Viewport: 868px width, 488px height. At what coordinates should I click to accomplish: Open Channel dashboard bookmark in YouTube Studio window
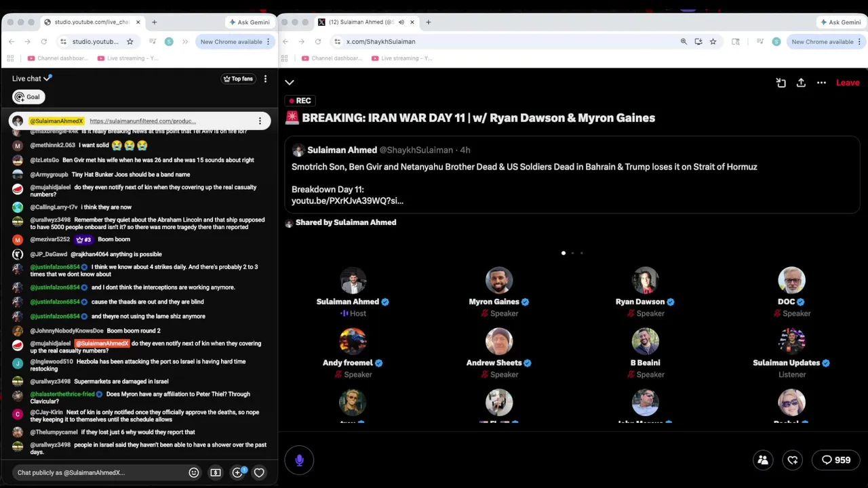[x=60, y=58]
